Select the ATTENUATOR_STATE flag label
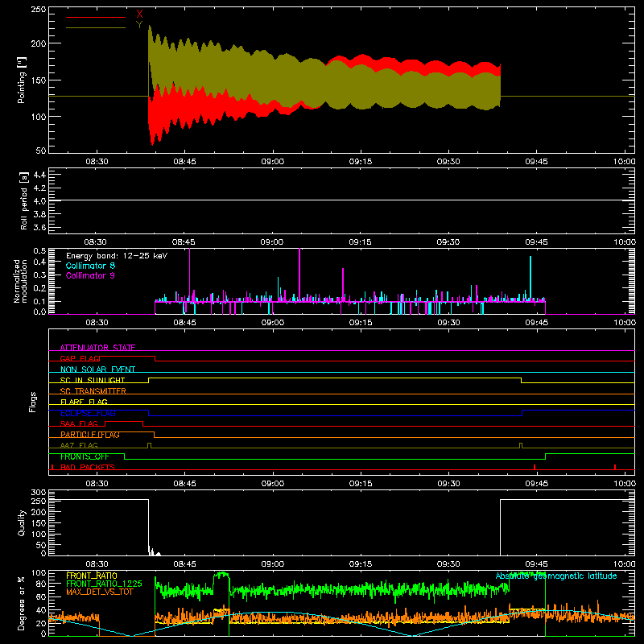 point(97,348)
